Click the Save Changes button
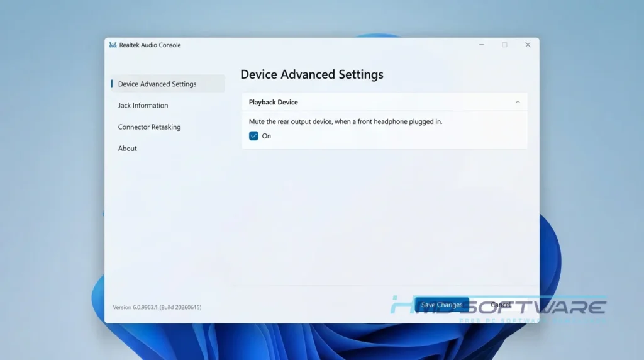Viewport: 644px width, 360px height. pyautogui.click(x=441, y=305)
